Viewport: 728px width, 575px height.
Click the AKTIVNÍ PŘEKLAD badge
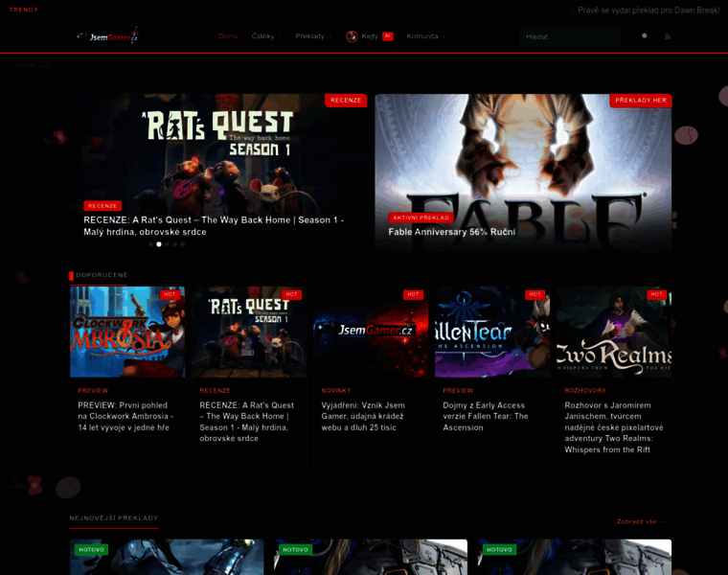[421, 218]
